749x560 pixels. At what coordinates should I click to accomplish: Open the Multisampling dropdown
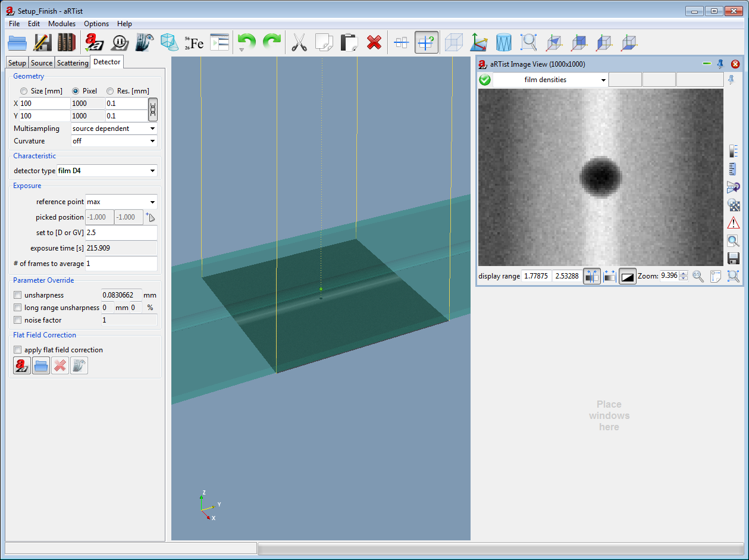(114, 129)
